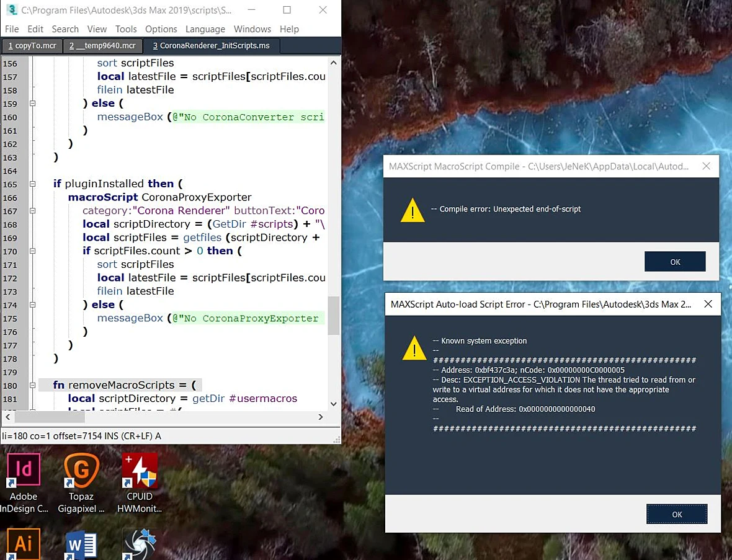Click the vertical scrollbar thumb in editor

tap(333, 316)
